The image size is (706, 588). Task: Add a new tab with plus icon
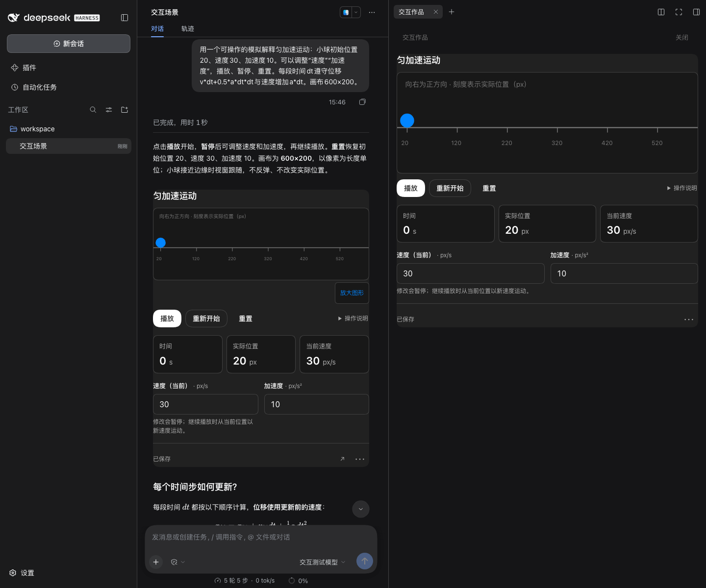(452, 12)
